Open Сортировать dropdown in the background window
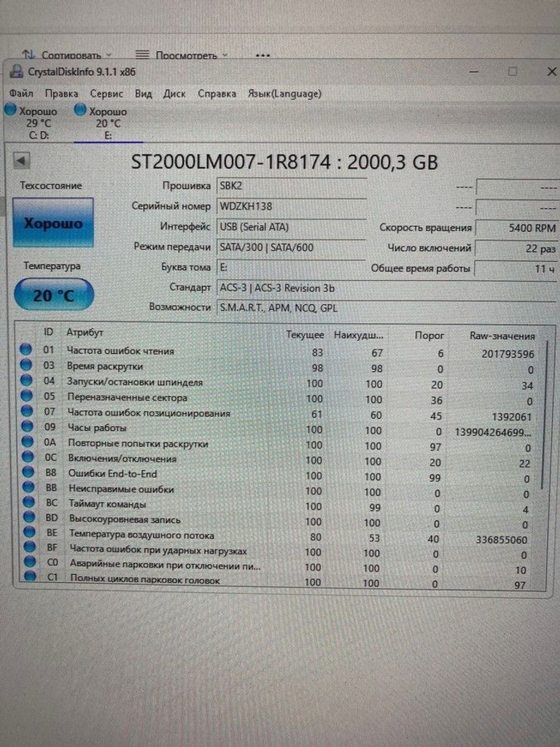This screenshot has height=747, width=560. pyautogui.click(x=68, y=55)
